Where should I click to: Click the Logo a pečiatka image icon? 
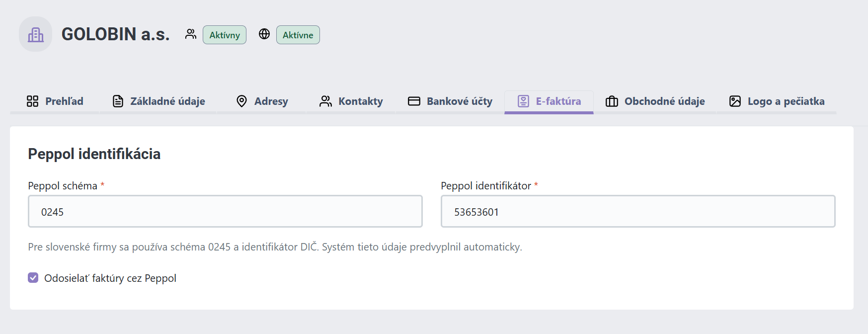pyautogui.click(x=735, y=101)
